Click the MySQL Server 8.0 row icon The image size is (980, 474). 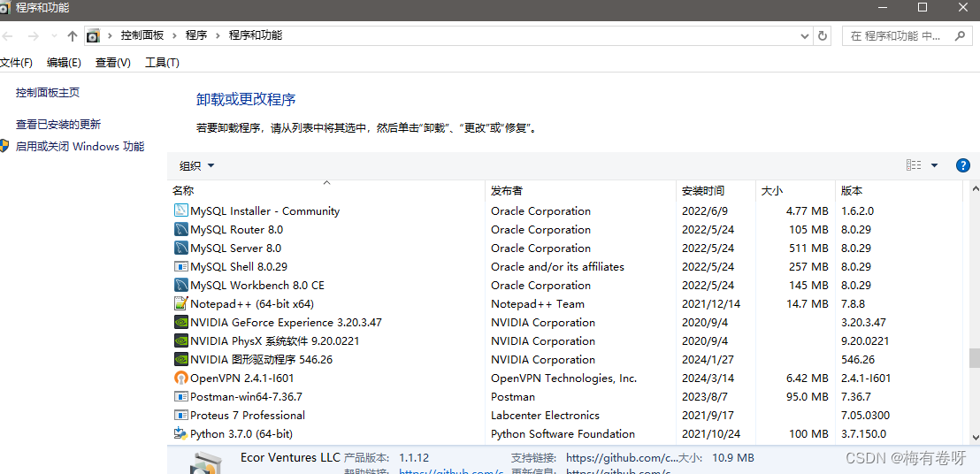180,248
